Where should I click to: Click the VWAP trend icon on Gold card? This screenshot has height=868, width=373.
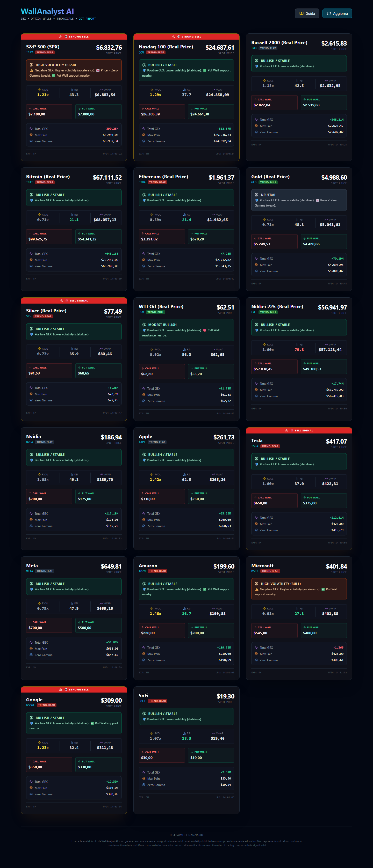click(326, 220)
